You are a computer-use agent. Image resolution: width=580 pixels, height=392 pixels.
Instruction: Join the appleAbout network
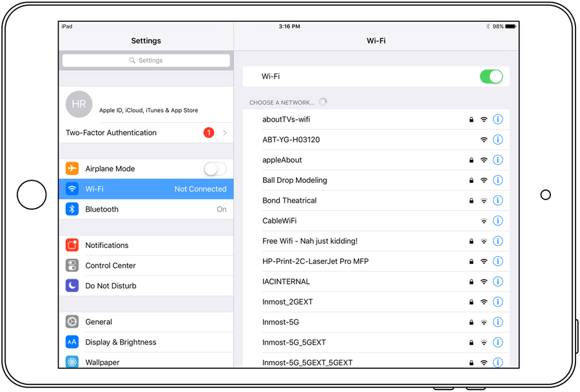pyautogui.click(x=376, y=160)
